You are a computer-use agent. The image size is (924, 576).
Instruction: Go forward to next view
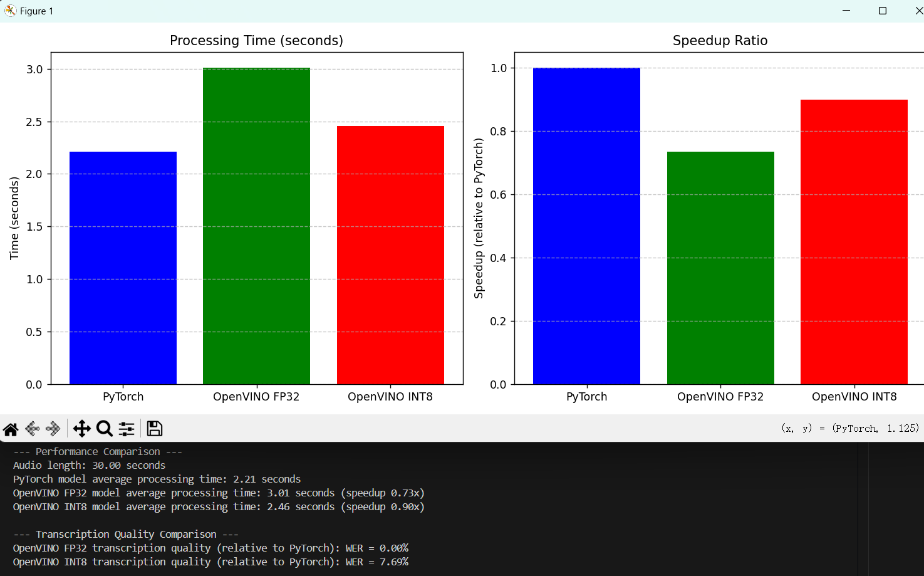53,429
